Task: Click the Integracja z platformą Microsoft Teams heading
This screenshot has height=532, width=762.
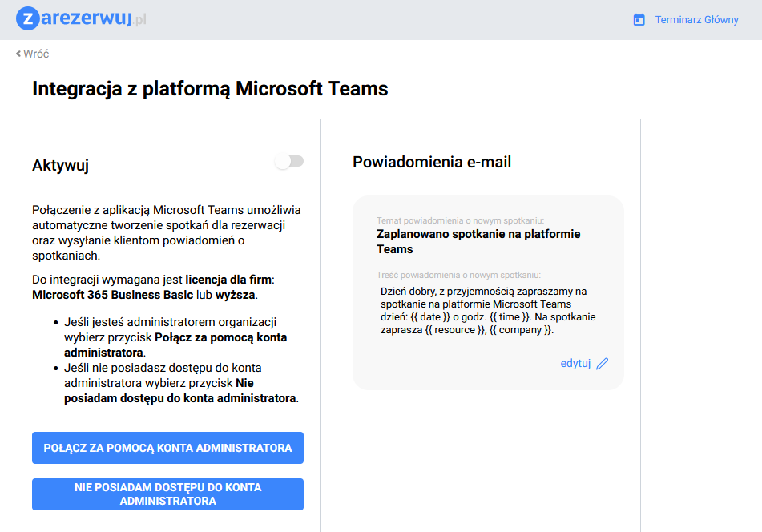Action: (210, 88)
